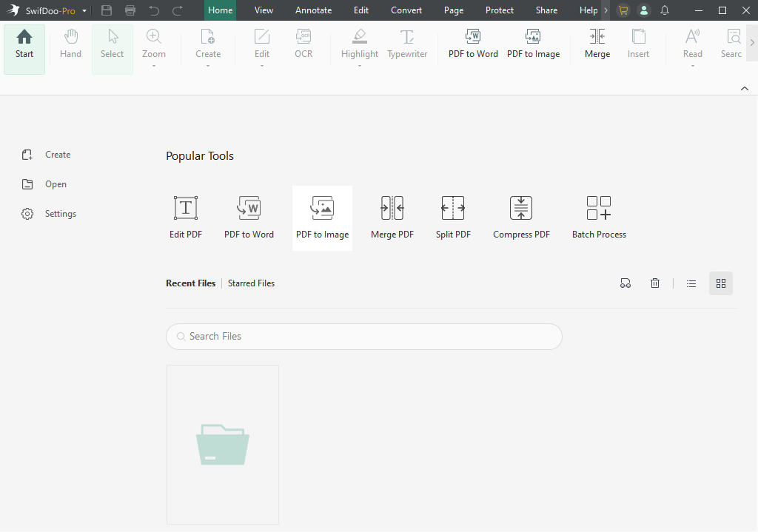Open the Help tab

(x=588, y=10)
